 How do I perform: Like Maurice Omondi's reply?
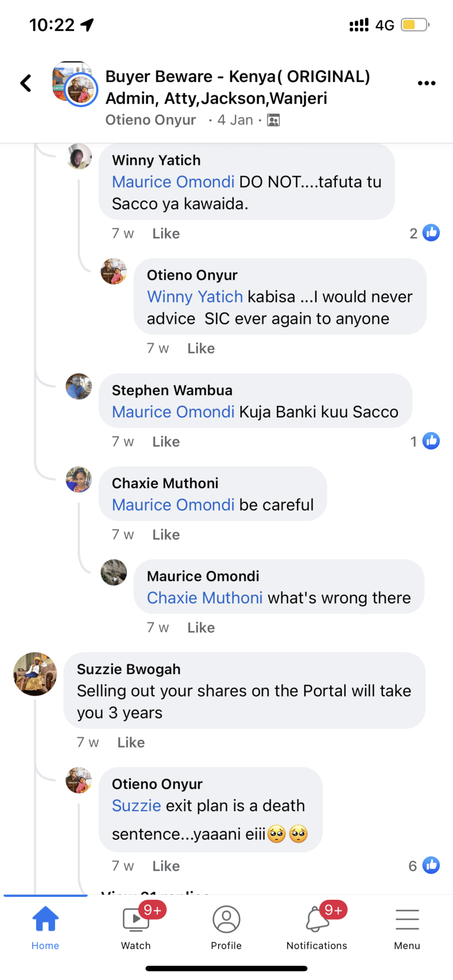[201, 627]
